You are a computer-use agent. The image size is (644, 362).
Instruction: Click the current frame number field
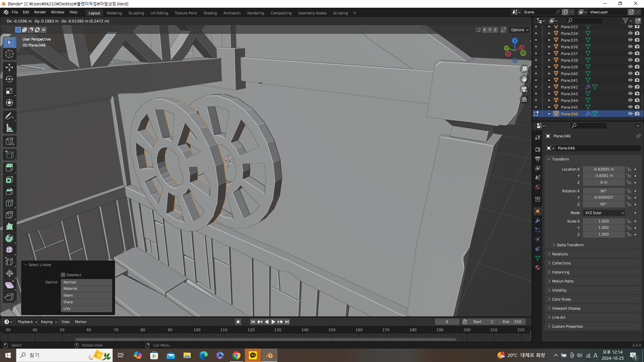pyautogui.click(x=447, y=322)
